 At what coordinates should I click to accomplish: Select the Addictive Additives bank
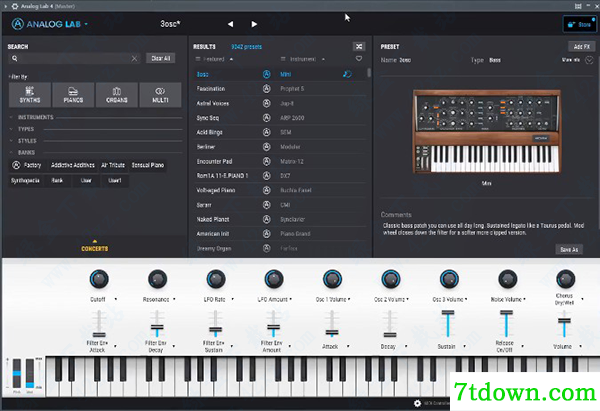tap(73, 165)
